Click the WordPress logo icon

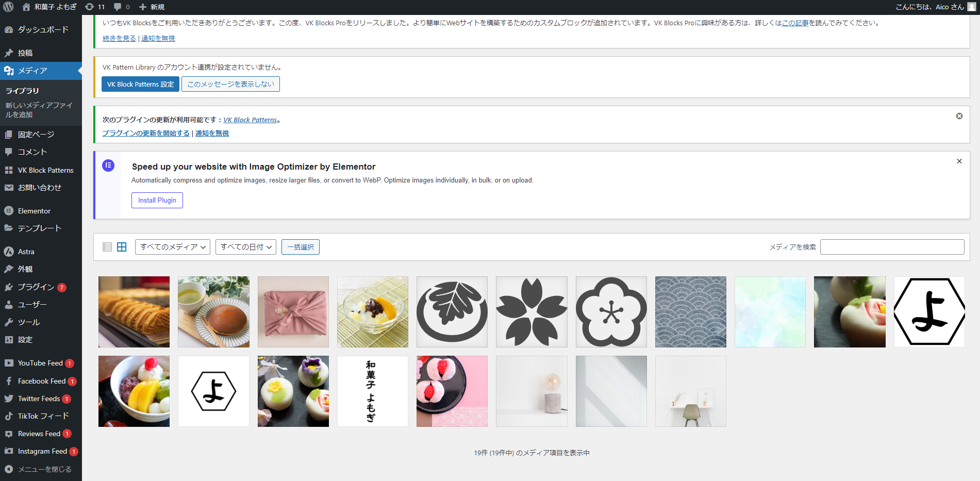tap(8, 7)
